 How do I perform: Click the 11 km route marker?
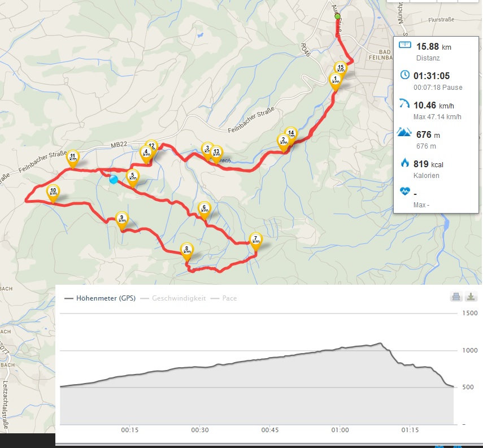coord(73,158)
